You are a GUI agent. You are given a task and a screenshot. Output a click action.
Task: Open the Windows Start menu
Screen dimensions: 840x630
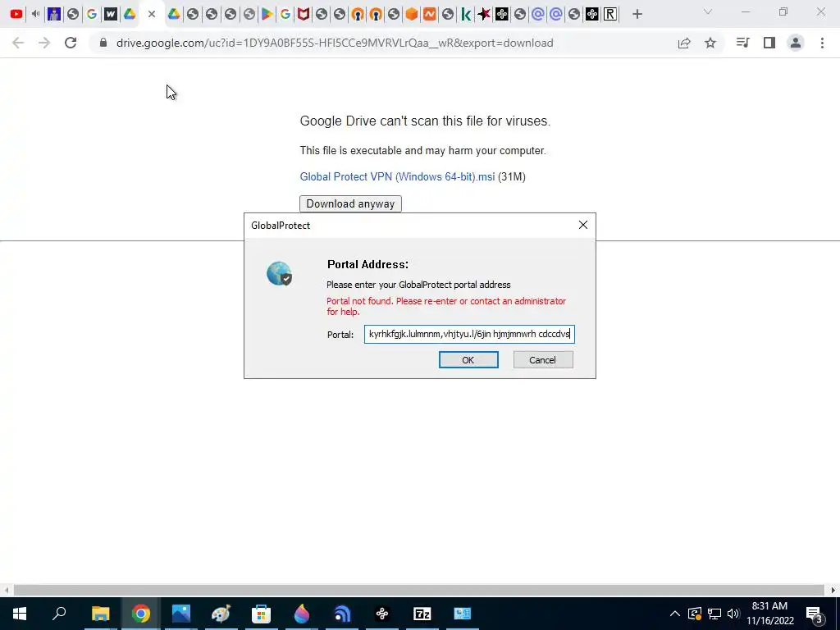pyautogui.click(x=20, y=614)
